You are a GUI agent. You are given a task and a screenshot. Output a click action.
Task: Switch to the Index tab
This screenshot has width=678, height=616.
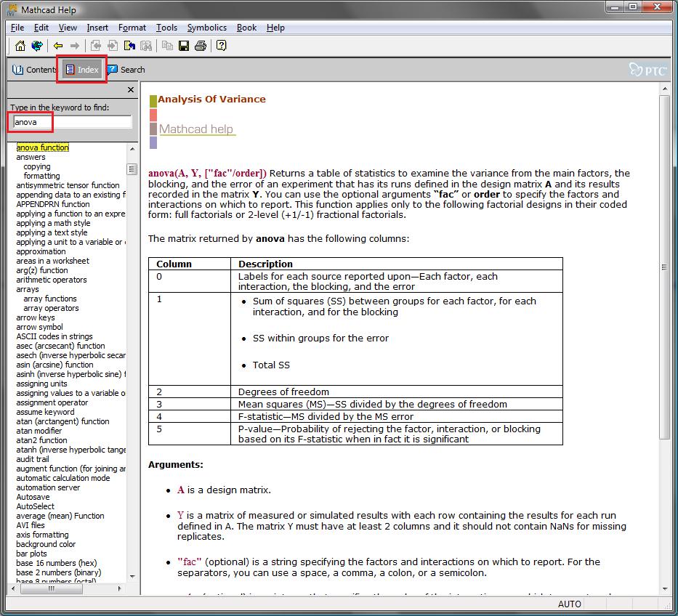click(x=82, y=70)
